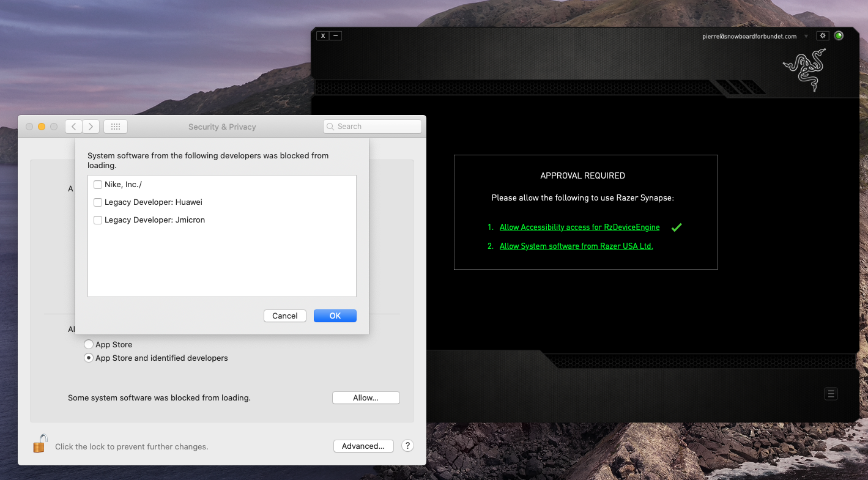Viewport: 868px width, 480px height.
Task: Go back using the left chevron button
Action: click(73, 127)
